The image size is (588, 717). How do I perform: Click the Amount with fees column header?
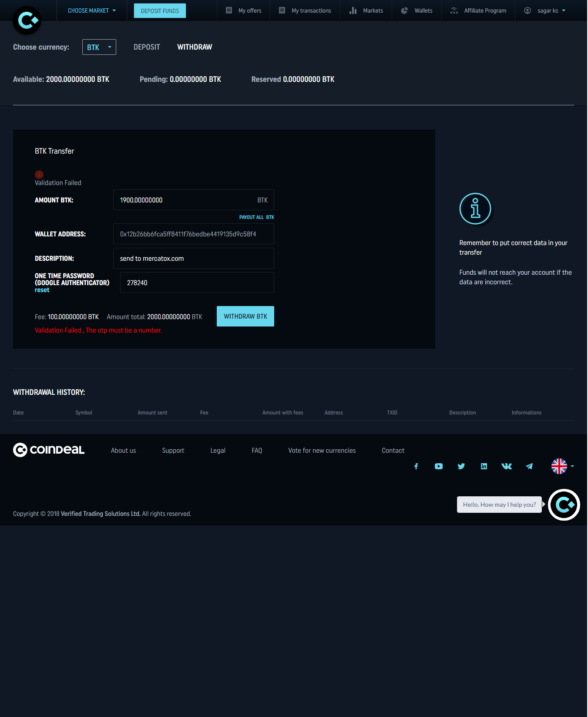[x=283, y=413]
